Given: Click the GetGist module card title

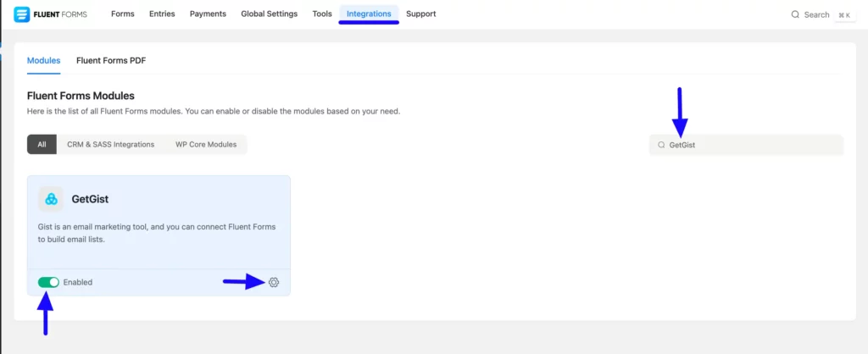Looking at the screenshot, I should point(90,199).
